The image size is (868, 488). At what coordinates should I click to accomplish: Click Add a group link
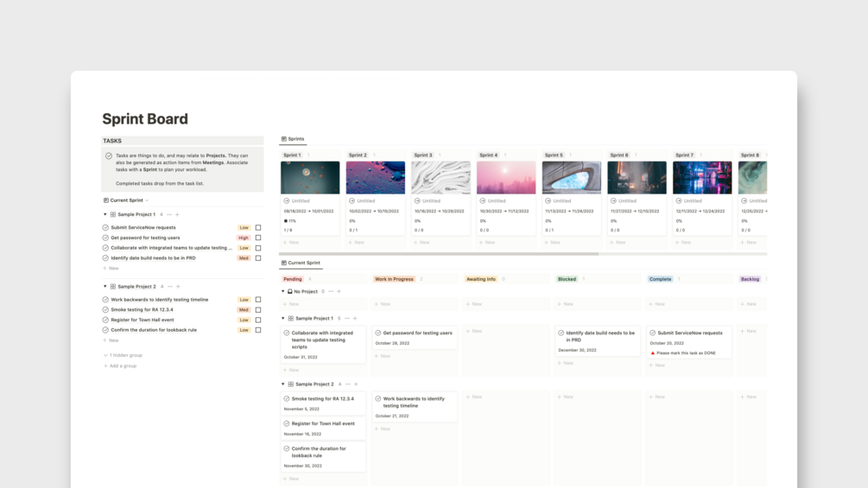click(x=119, y=365)
